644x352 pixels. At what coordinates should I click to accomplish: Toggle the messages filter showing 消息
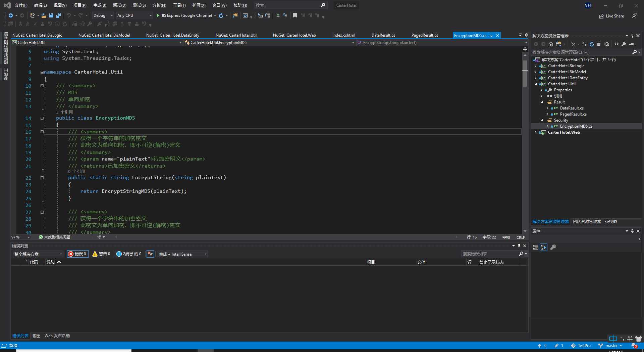129,254
